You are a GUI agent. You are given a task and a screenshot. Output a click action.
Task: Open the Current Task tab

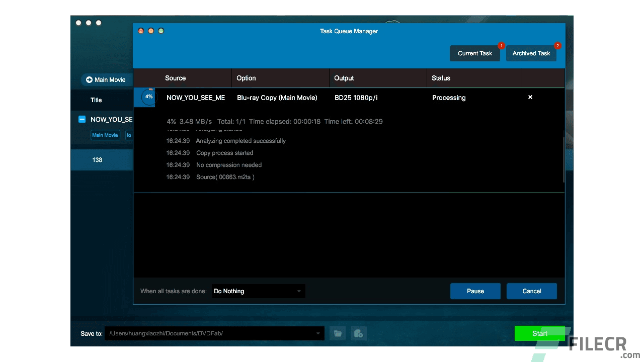[474, 53]
